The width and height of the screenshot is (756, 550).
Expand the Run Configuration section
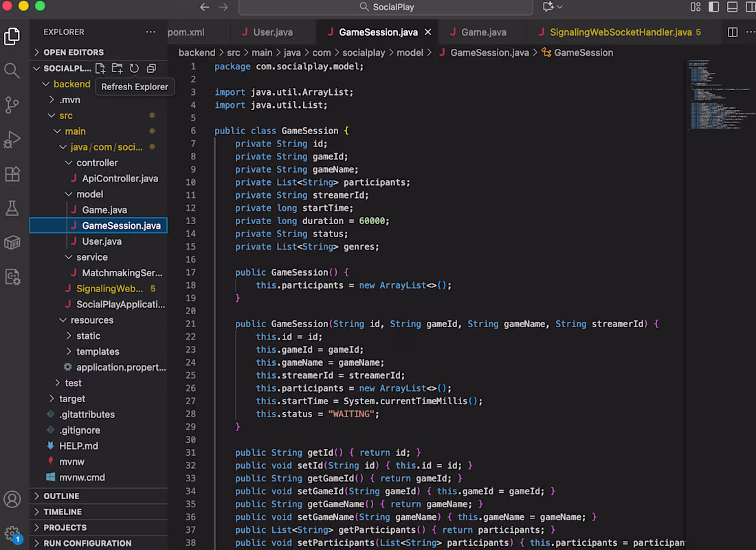(x=98, y=543)
